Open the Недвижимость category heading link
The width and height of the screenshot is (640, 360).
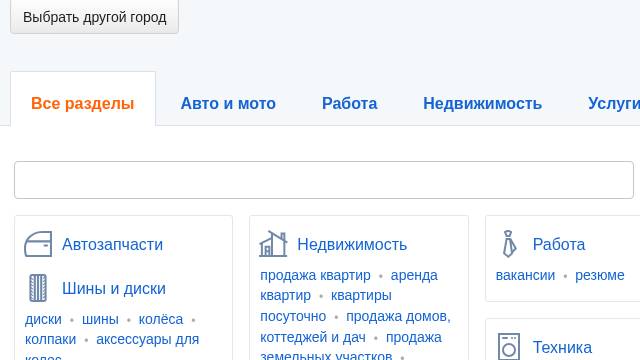click(352, 244)
